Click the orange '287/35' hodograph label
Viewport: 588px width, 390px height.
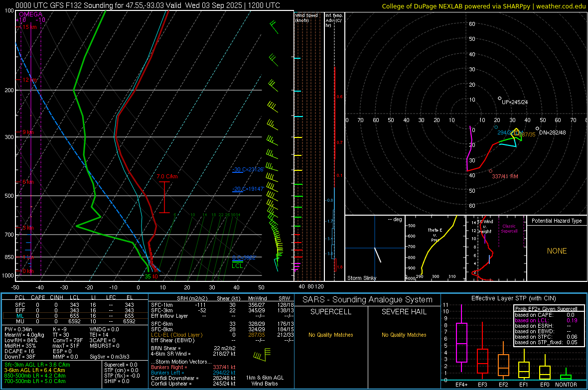(x=527, y=134)
